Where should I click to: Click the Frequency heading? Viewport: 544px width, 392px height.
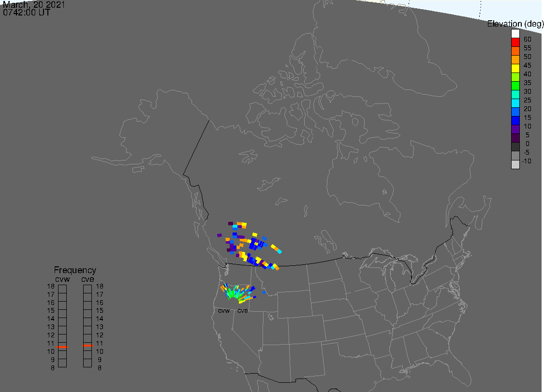(x=75, y=270)
